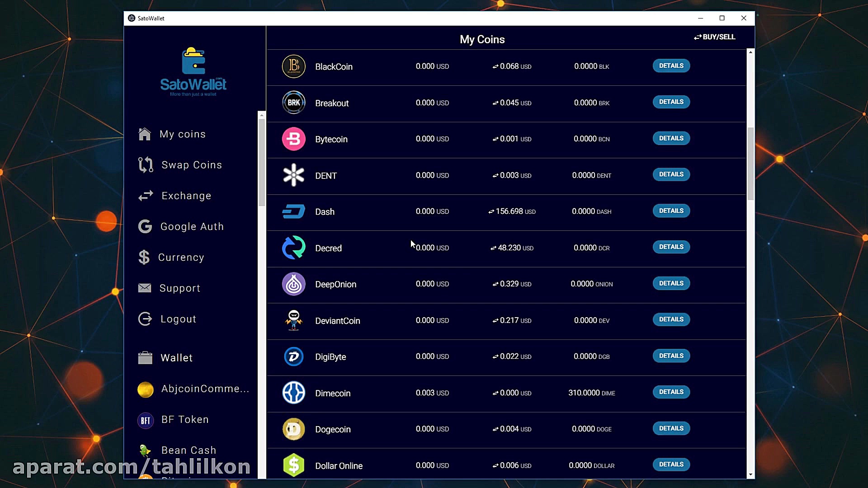Click the Decred circular arrows icon
The image size is (868, 488).
click(293, 248)
